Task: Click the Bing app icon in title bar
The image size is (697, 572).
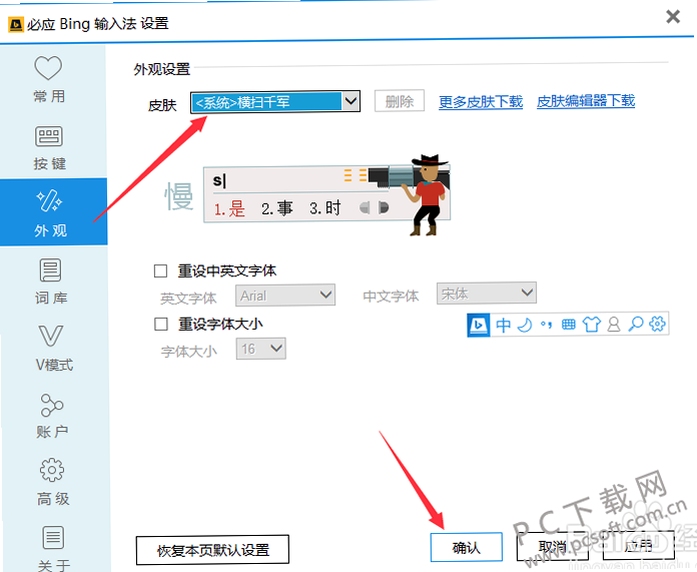Action: pyautogui.click(x=16, y=24)
